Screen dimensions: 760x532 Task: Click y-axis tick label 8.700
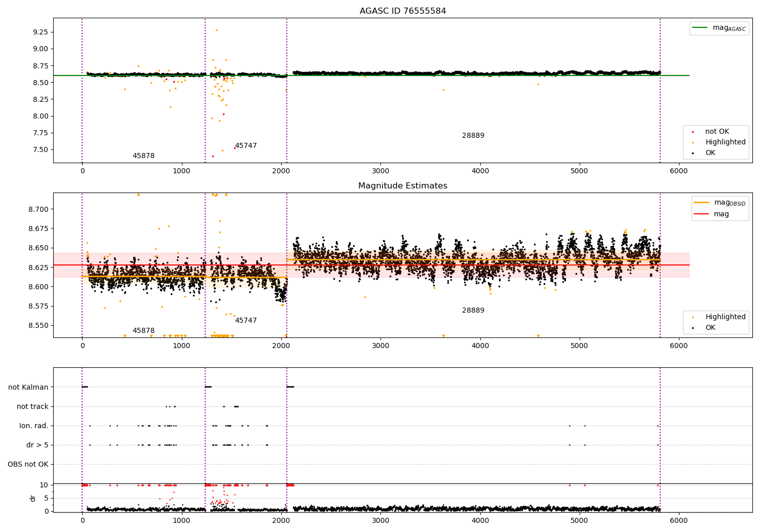(38, 209)
